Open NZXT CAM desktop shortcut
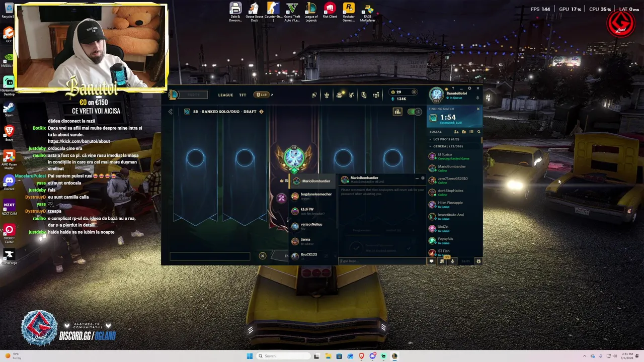Viewport: 644px width, 362px height. [9, 207]
